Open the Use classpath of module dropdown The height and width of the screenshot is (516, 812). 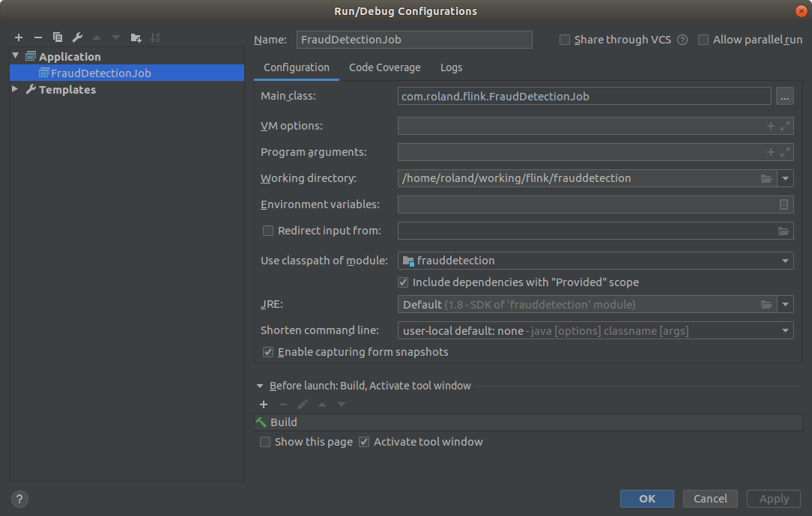pyautogui.click(x=785, y=261)
